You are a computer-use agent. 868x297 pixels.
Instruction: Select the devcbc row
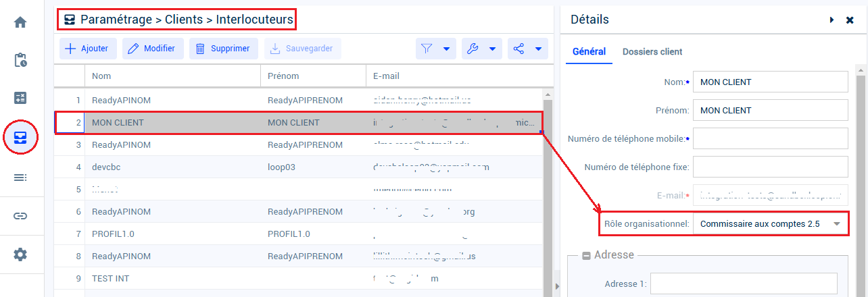click(x=299, y=167)
